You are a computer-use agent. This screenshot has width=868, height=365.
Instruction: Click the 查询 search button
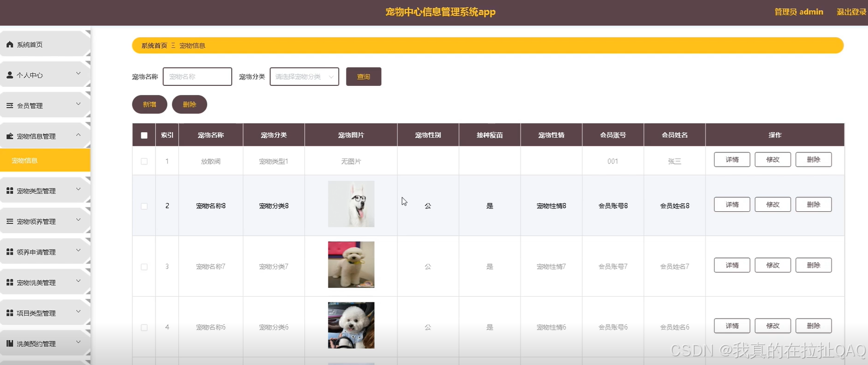click(x=363, y=77)
